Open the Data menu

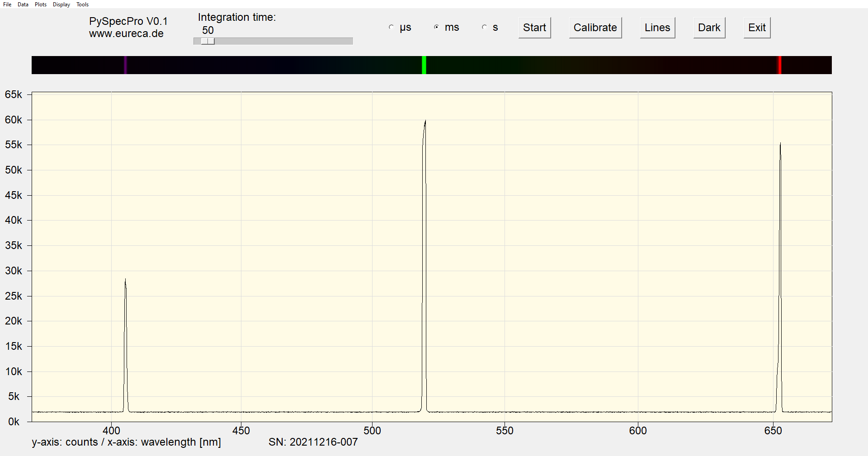[23, 5]
